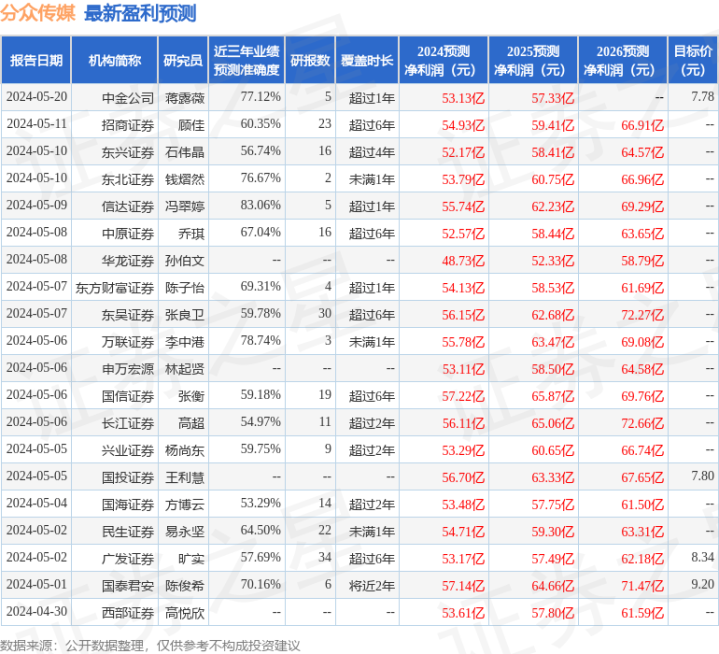
Task: Click the 报告日期 column header
Action: (36, 60)
